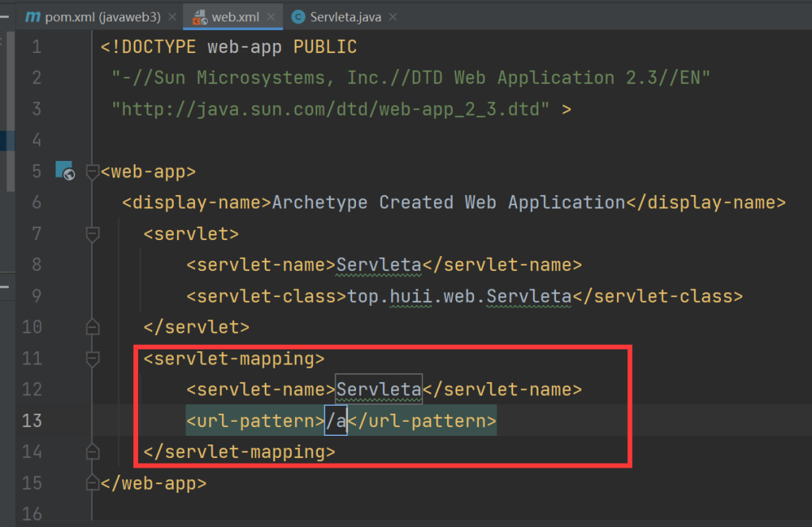
Task: Click fold end marker at line 14
Action: click(92, 452)
